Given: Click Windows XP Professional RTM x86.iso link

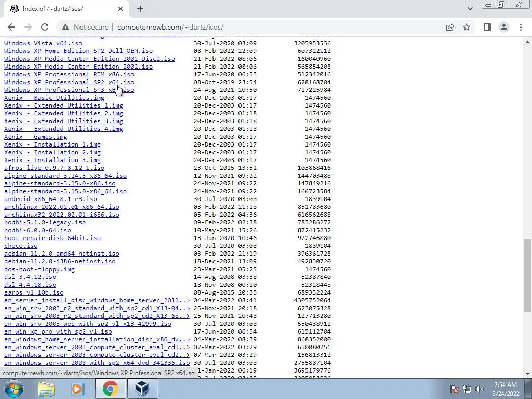Looking at the screenshot, I should 69,74.
